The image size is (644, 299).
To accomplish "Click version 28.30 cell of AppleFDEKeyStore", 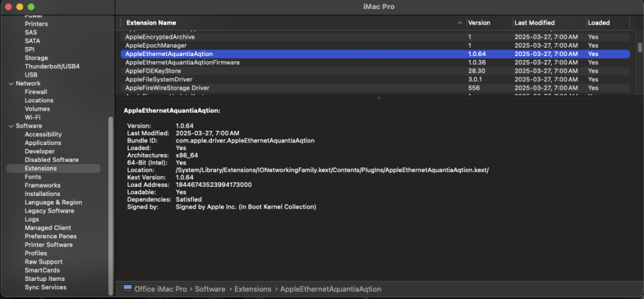I will point(477,71).
